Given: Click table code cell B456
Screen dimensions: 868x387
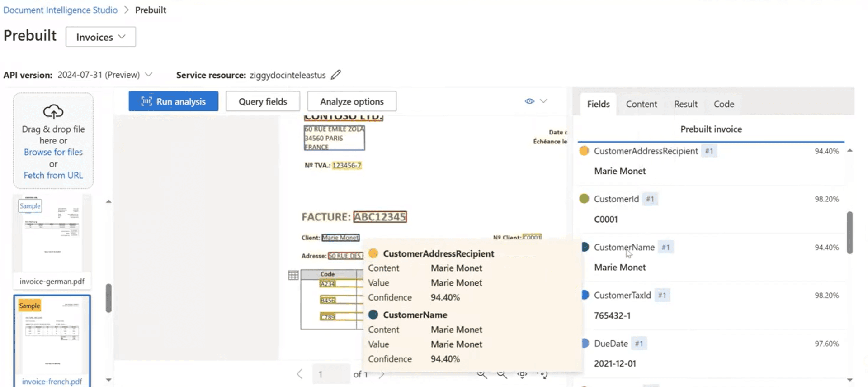Looking at the screenshot, I should [x=328, y=300].
